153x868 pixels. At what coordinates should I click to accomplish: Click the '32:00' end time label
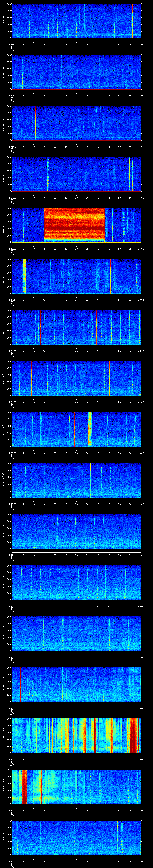click(141, 44)
